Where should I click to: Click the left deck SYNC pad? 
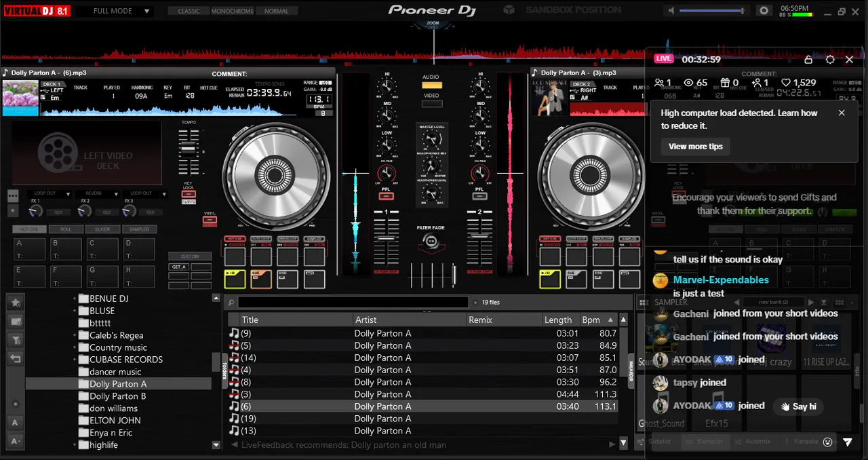(x=288, y=279)
